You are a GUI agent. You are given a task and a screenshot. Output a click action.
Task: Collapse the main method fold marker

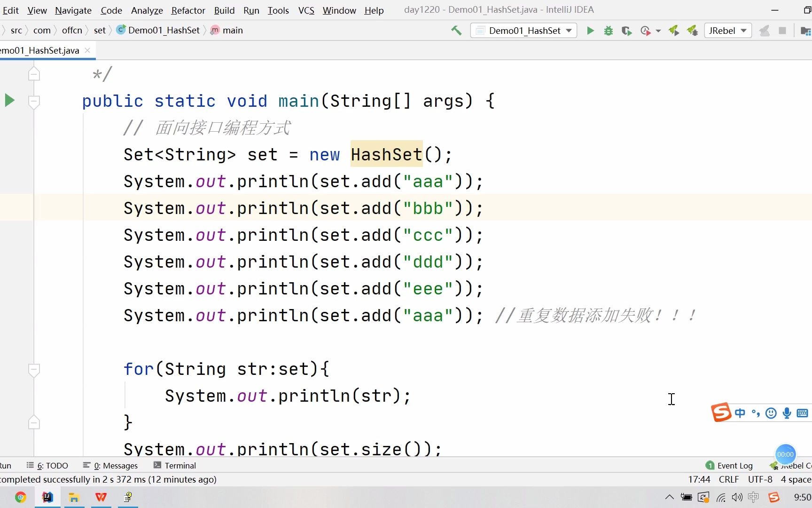(34, 102)
